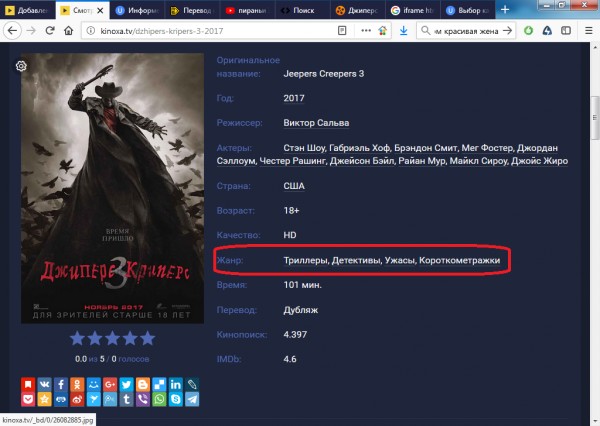Share the page via WhatsApp
This screenshot has height=426, width=600.
coord(159,399)
